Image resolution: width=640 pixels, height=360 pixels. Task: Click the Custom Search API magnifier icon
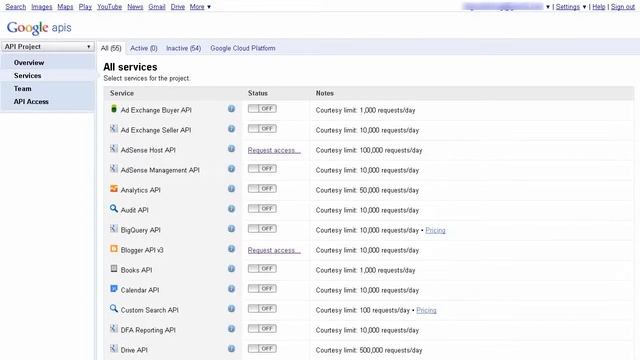114,309
